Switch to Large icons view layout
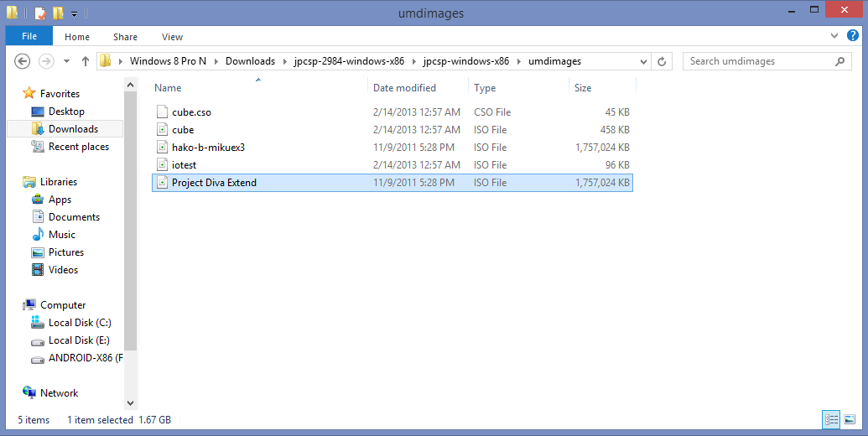Image resolution: width=868 pixels, height=436 pixels. 850,420
